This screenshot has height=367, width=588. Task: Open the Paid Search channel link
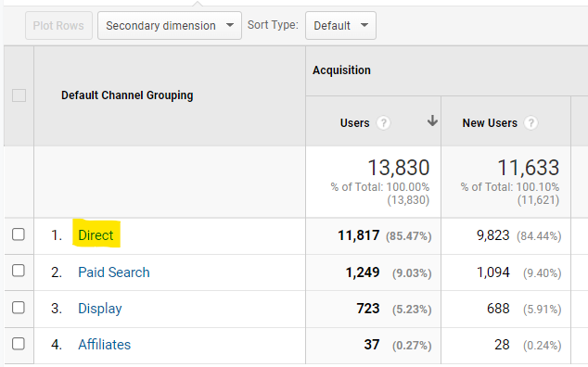pyautogui.click(x=114, y=272)
